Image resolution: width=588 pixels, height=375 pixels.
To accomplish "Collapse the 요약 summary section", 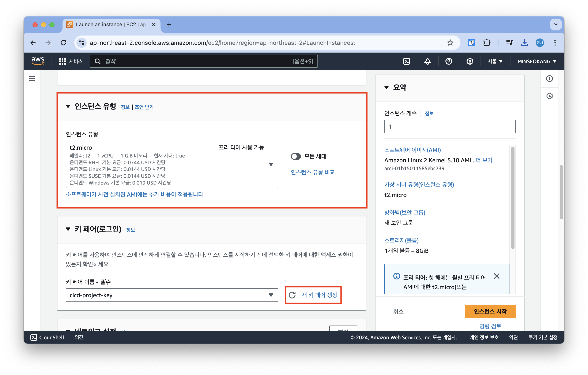I will coord(386,88).
